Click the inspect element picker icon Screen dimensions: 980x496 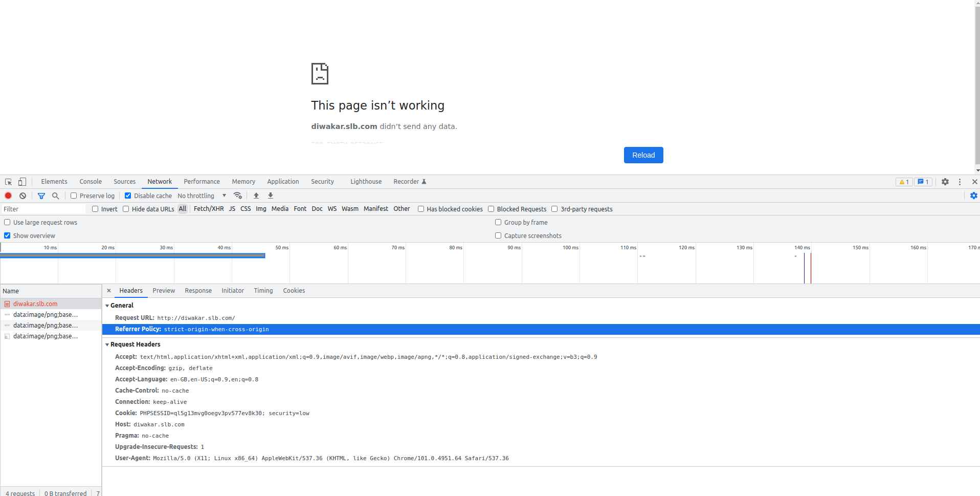tap(8, 182)
